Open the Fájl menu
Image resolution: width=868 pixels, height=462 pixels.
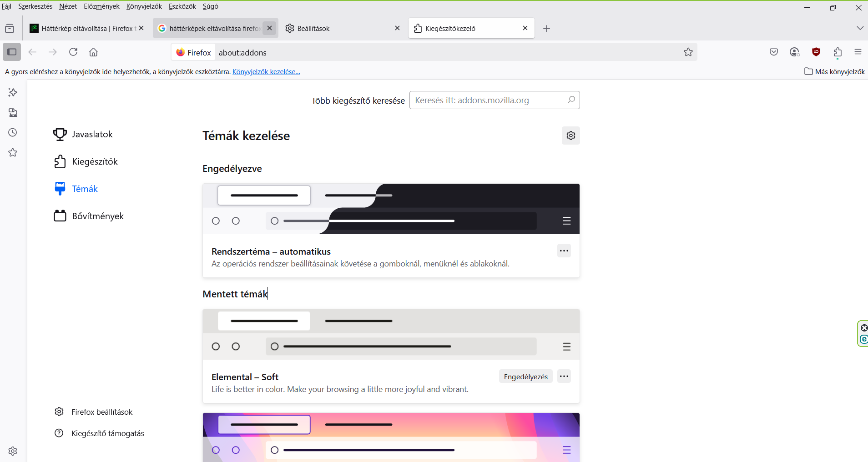[6, 6]
